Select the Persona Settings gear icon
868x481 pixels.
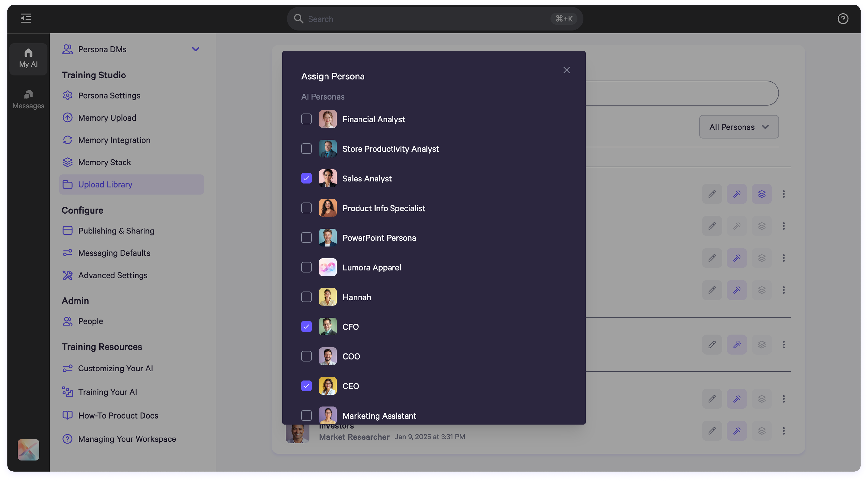68,95
